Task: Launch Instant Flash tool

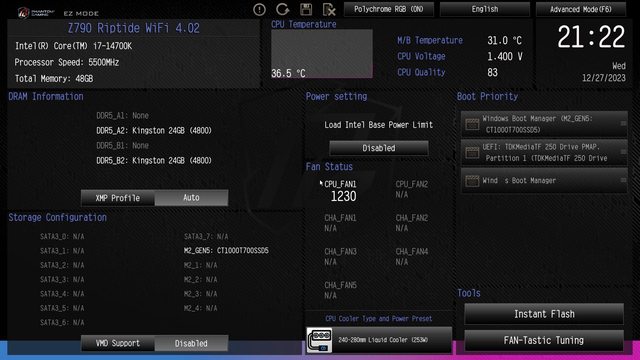Action: (544, 314)
